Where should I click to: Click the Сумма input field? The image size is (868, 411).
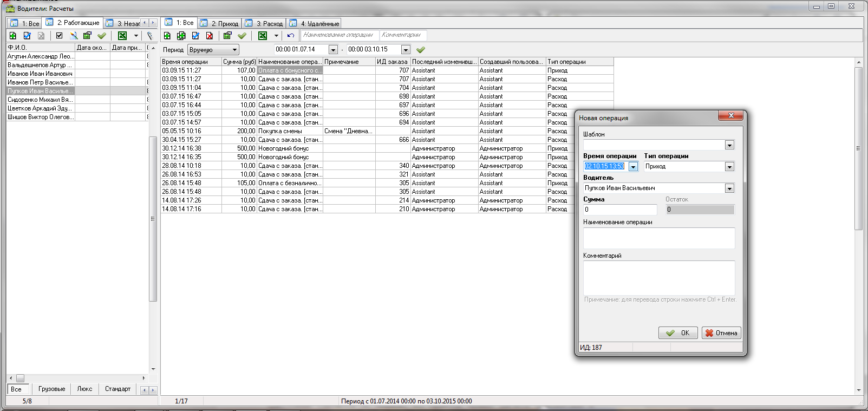click(620, 210)
